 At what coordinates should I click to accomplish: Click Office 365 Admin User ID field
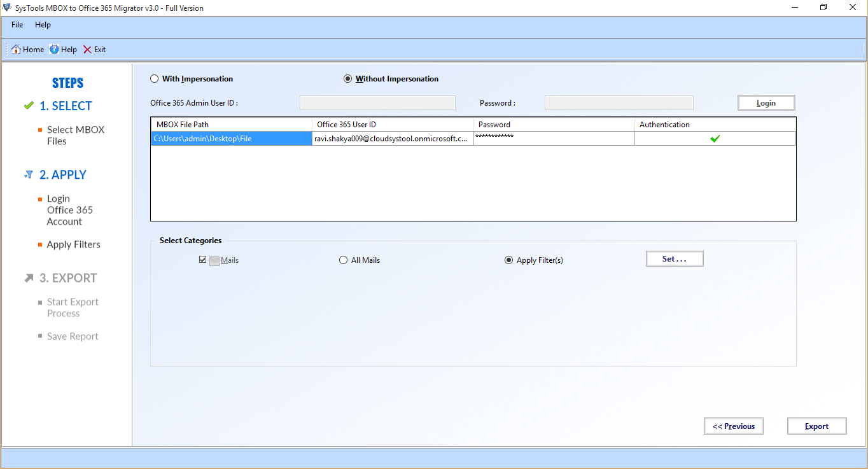point(377,103)
